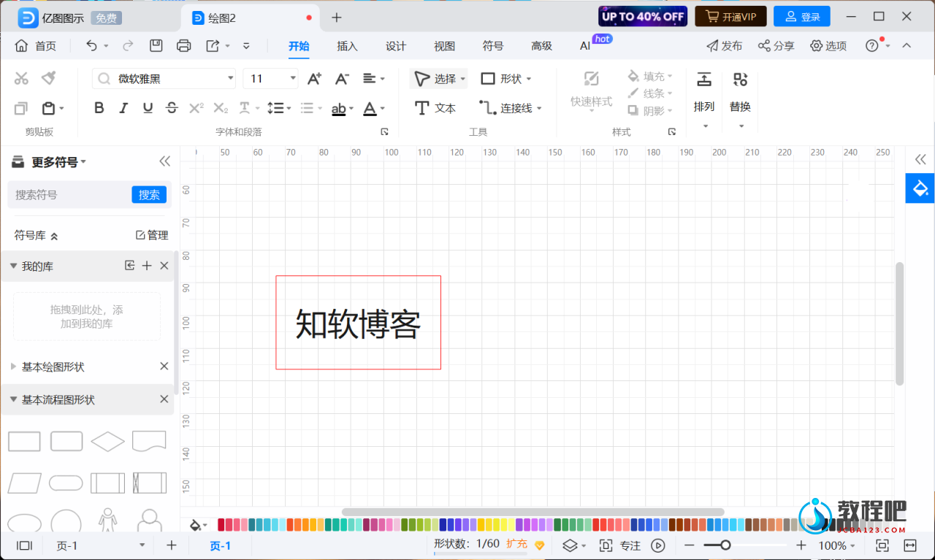
Task: Toggle Italic formatting
Action: (123, 108)
